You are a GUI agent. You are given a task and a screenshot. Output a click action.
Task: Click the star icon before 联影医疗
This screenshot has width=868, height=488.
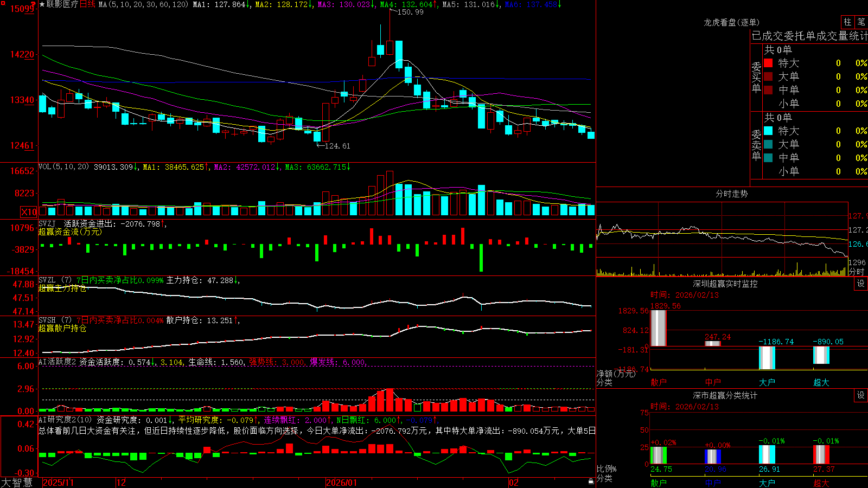click(42, 4)
